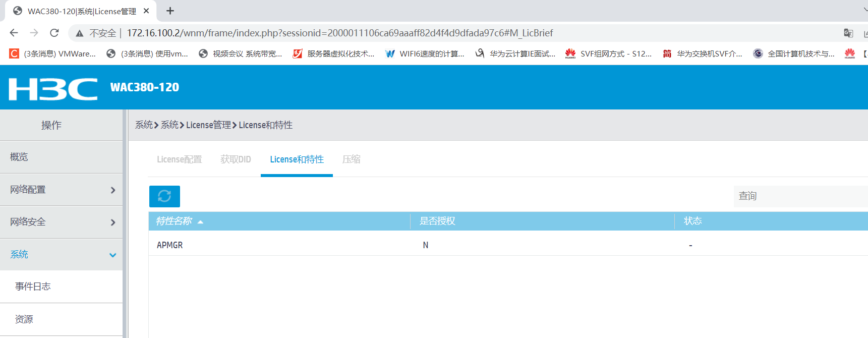Viewport: 868px width, 338px height.
Task: Select the APMGR table row cell
Action: pos(169,245)
